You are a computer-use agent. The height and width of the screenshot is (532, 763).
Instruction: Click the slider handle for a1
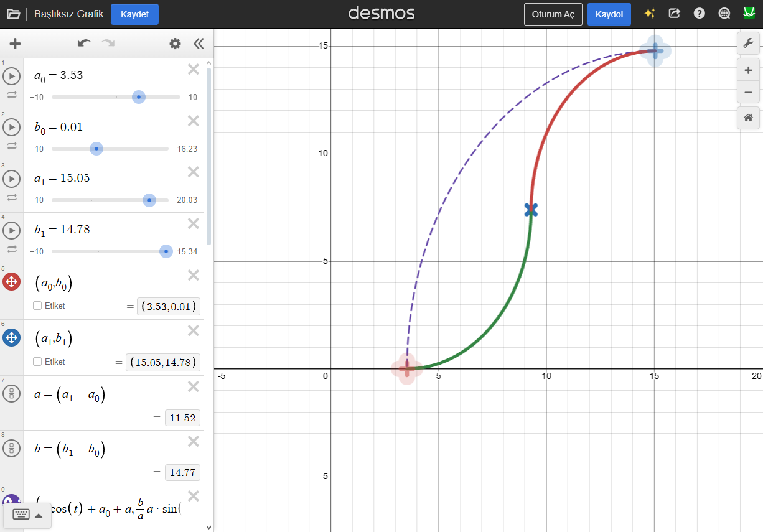point(149,200)
